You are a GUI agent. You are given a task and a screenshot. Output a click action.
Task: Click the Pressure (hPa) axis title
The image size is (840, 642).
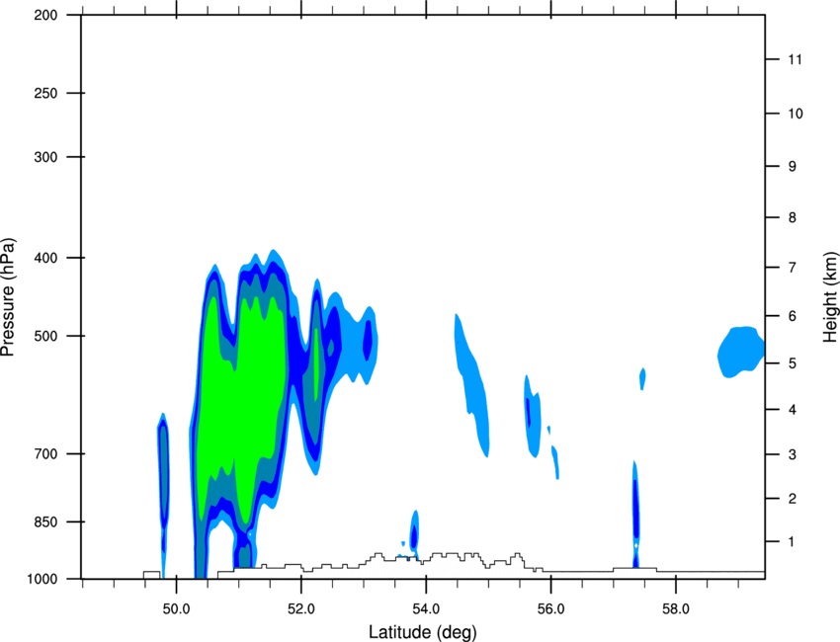[x=8, y=297]
